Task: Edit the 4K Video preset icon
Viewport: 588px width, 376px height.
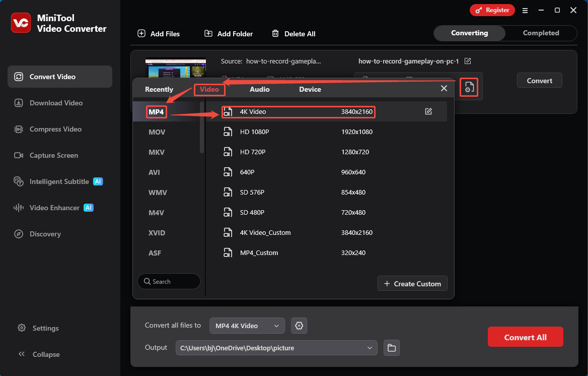Action: (428, 111)
